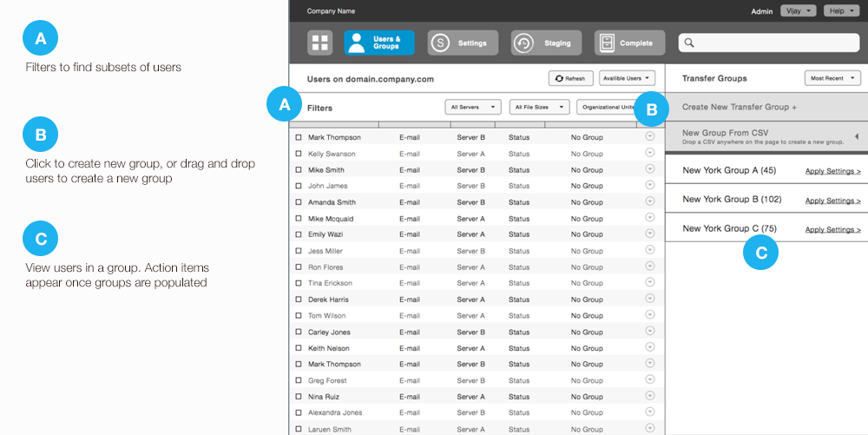
Task: Open New York Group A (45)
Action: coord(729,170)
